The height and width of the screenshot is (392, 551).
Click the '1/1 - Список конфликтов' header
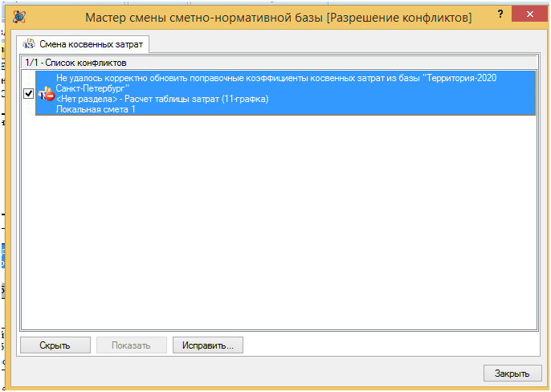[280, 63]
